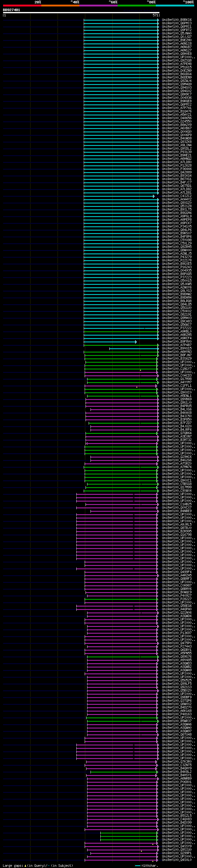Select hit label UniRef100_C5YU98

click(177, 240)
